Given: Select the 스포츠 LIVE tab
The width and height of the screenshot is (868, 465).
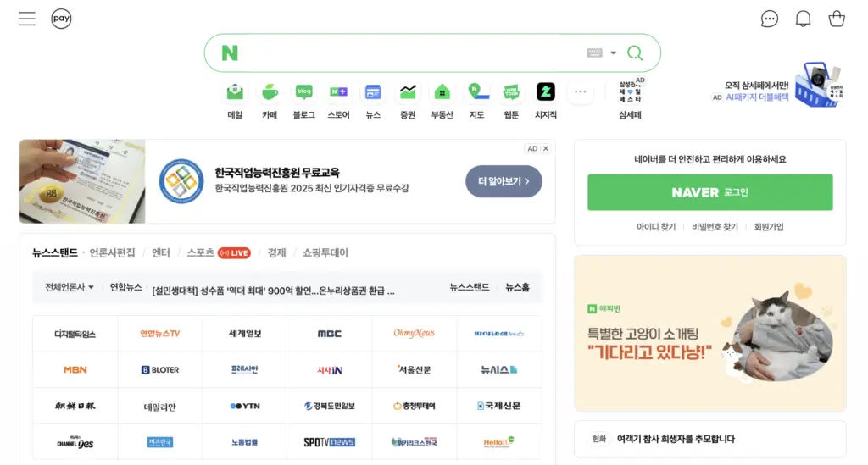Looking at the screenshot, I should (219, 252).
